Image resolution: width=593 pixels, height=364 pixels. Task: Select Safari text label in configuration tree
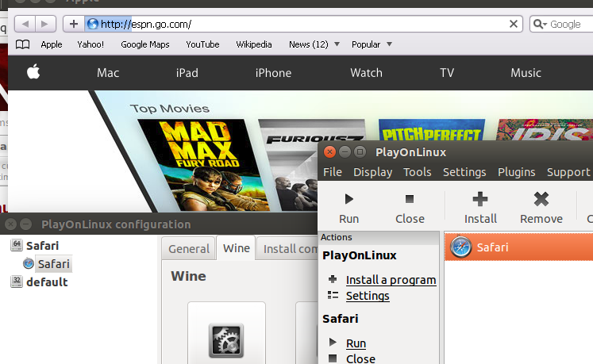54,263
